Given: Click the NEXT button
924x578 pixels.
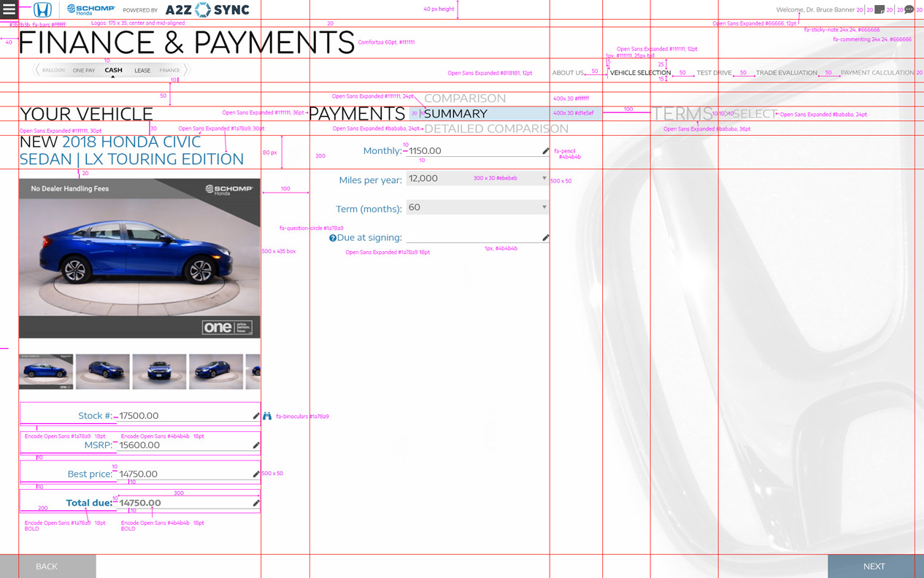Looking at the screenshot, I should 874,566.
